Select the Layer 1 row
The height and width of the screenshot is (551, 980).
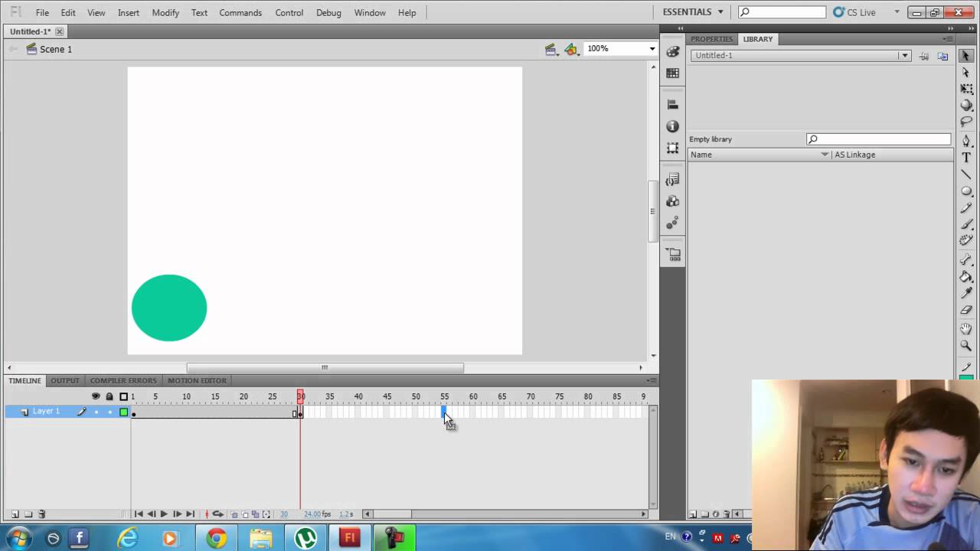68,412
